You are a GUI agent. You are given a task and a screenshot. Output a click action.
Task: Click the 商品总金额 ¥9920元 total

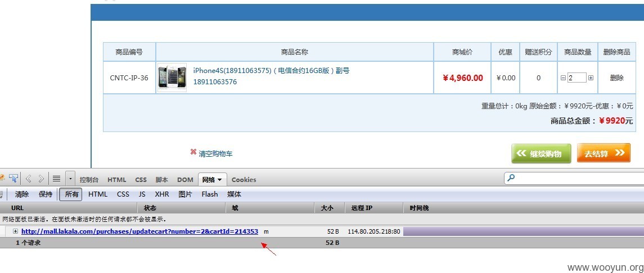click(592, 121)
